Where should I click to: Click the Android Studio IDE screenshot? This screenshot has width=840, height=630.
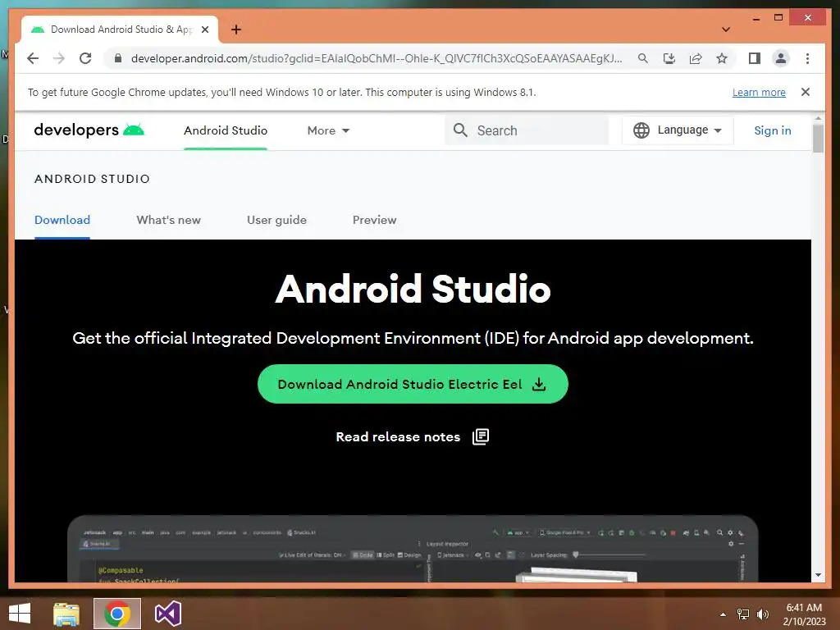tap(413, 549)
